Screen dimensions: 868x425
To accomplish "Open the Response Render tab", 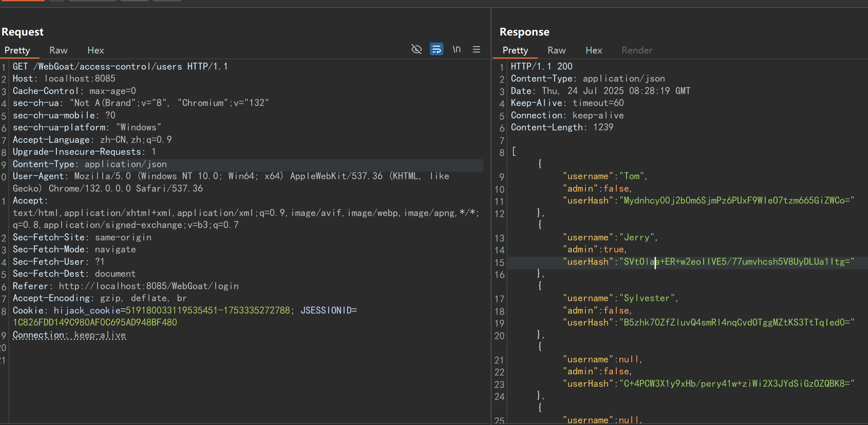I will pyautogui.click(x=637, y=51).
